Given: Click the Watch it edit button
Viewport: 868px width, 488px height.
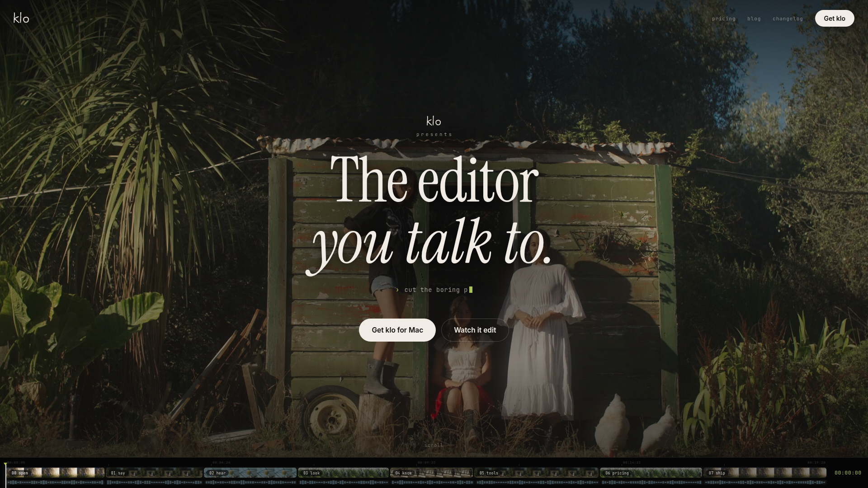Looking at the screenshot, I should point(475,330).
